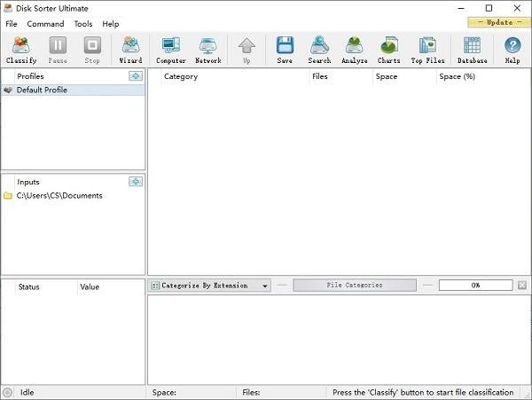Select the Default Profile entry

[x=43, y=90]
